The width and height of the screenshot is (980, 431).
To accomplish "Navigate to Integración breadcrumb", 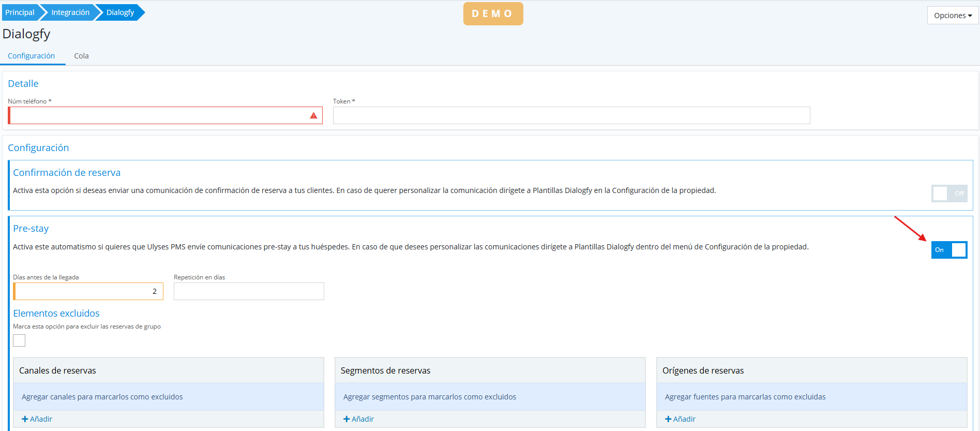I will click(x=70, y=12).
